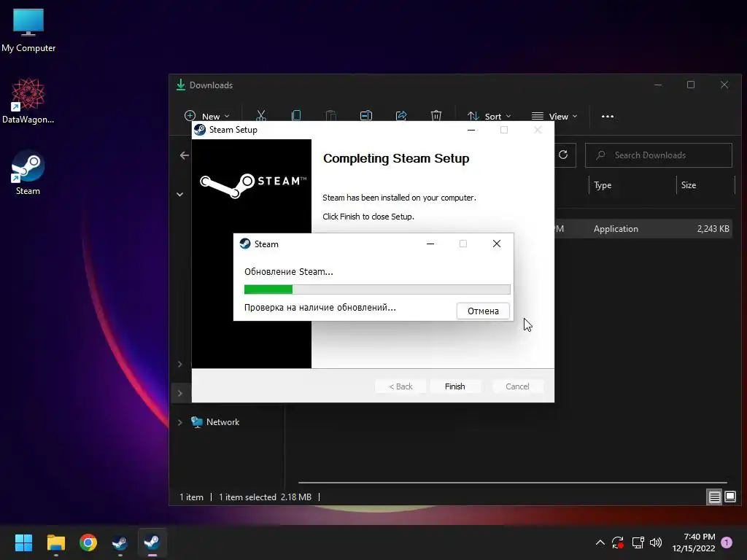Click the Delete trash icon in Downloads toolbar
Image resolution: width=747 pixels, height=560 pixels.
click(x=436, y=116)
